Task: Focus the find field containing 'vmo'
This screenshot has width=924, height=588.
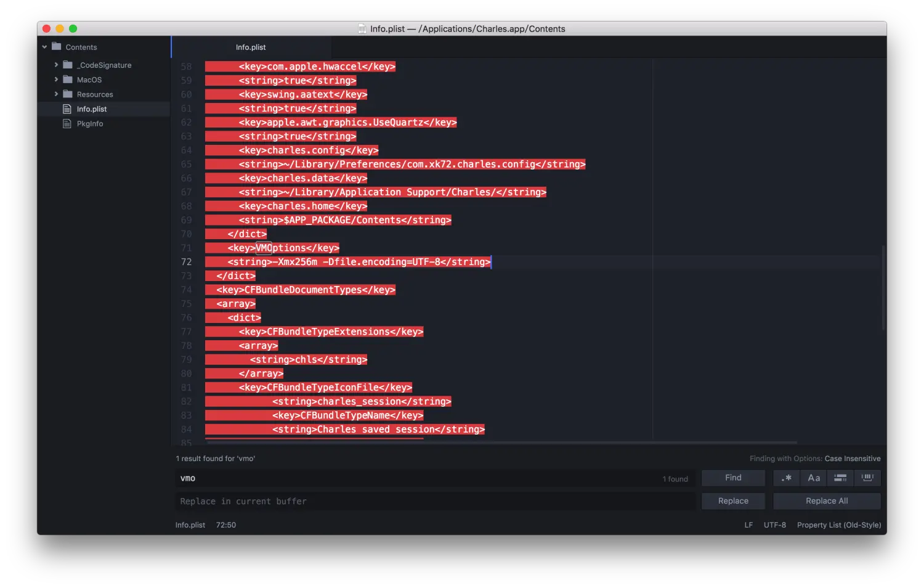Action: (436, 478)
